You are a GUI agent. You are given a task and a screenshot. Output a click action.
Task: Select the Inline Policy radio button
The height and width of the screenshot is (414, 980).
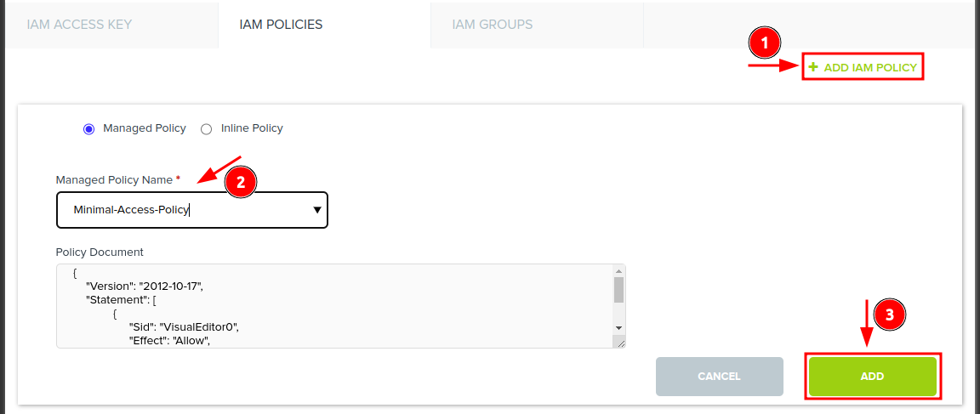pos(206,129)
